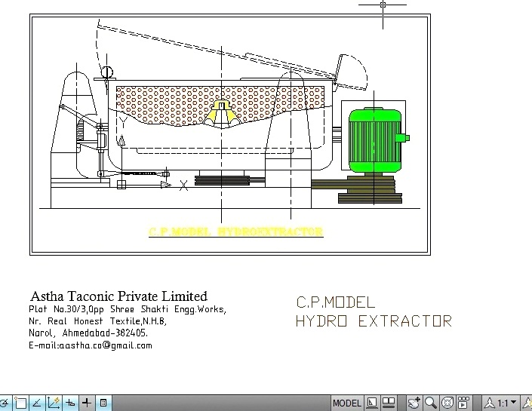Select the brown HYDRO EXTRACTOR text

(x=373, y=321)
